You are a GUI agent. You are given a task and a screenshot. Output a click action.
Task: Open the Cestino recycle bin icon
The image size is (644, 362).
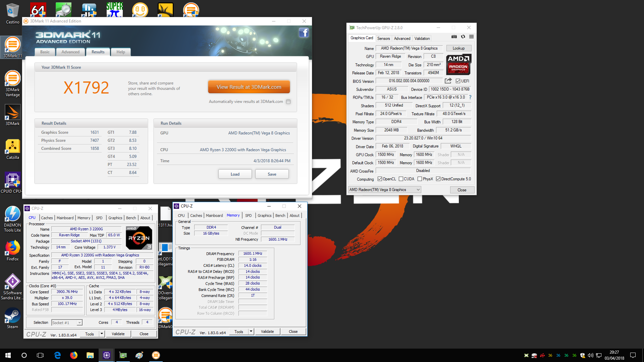[x=12, y=13]
